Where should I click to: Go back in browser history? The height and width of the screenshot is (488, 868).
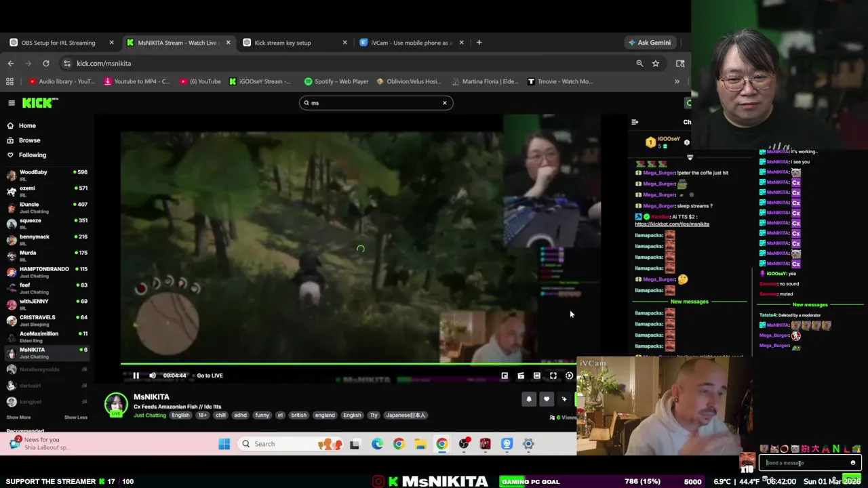coord(11,64)
